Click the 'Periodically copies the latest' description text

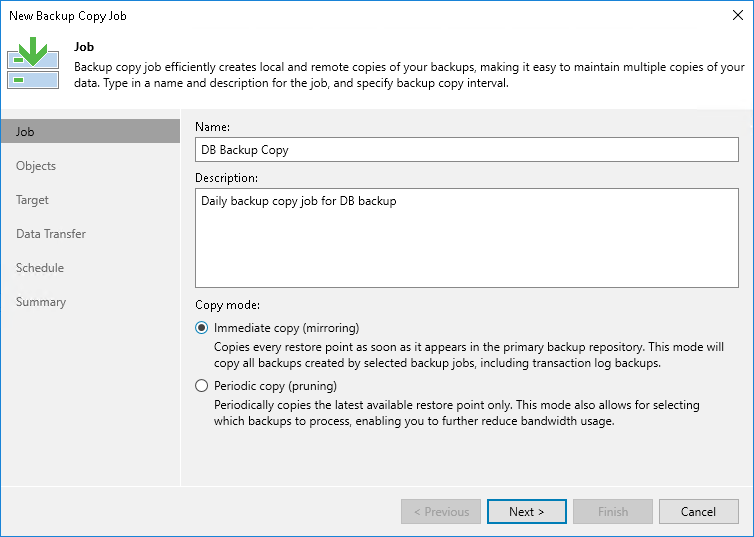pos(457,413)
